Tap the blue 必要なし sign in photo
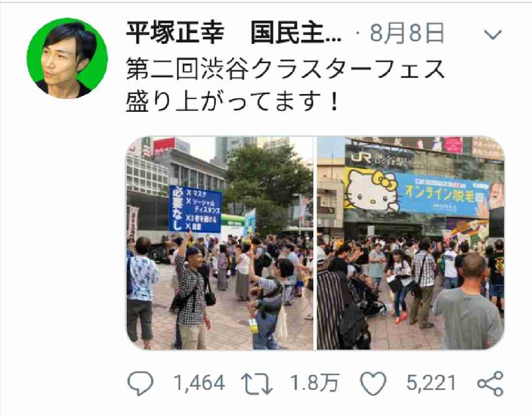 coord(195,209)
